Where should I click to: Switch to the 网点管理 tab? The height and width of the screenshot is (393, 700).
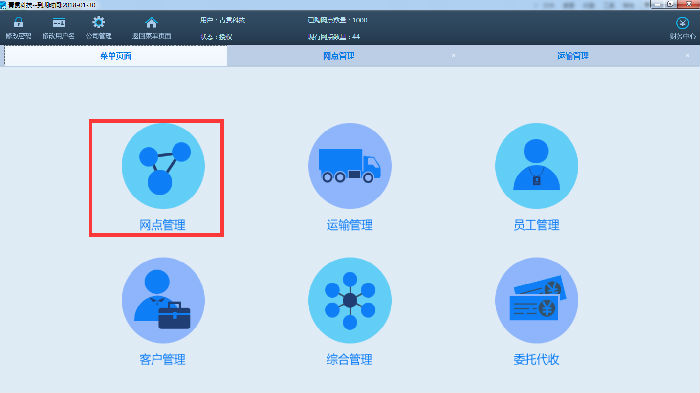click(x=339, y=56)
